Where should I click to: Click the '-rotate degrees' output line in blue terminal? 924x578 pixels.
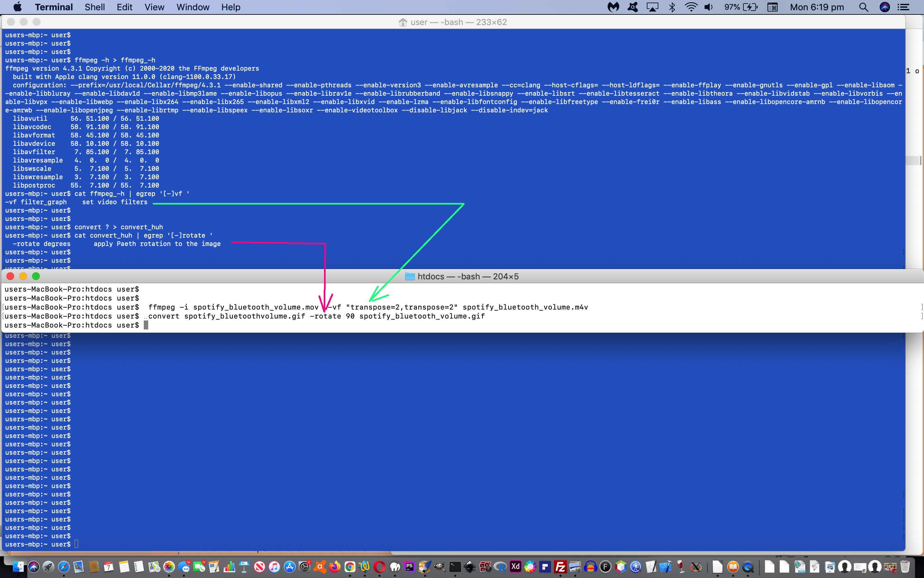tap(116, 243)
